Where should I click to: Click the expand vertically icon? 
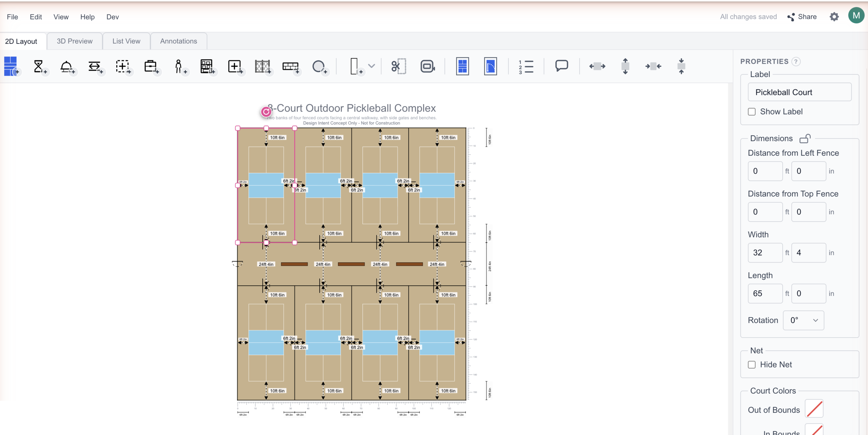(x=625, y=66)
